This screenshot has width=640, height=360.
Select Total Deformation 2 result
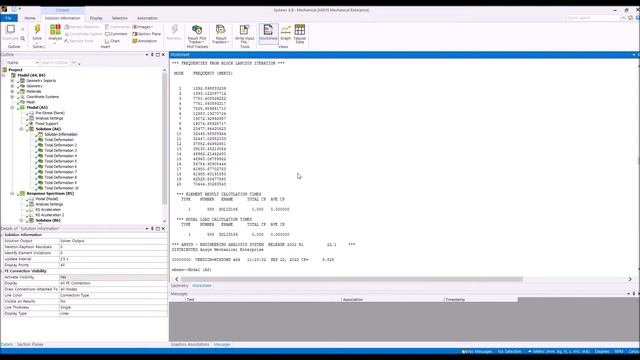[60, 145]
